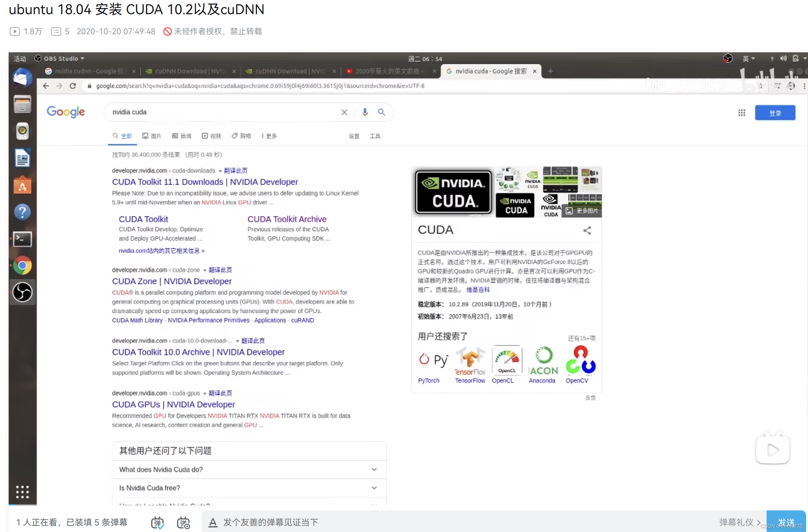The image size is (808, 532).
Task: Open 工具 search tools
Action: point(375,136)
